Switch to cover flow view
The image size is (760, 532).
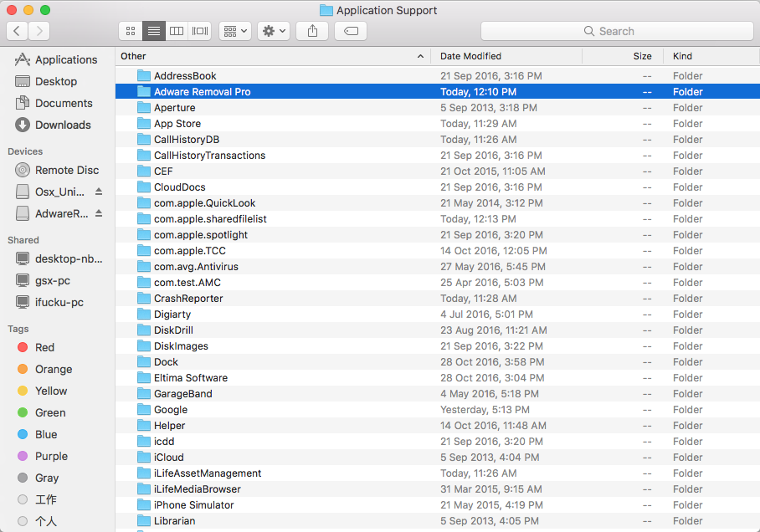pyautogui.click(x=199, y=31)
